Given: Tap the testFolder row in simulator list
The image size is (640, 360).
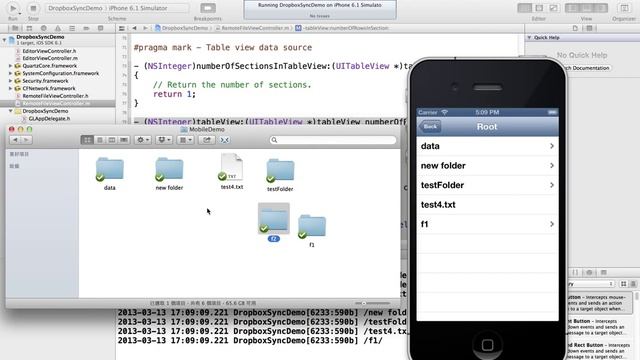Looking at the screenshot, I should [x=487, y=185].
